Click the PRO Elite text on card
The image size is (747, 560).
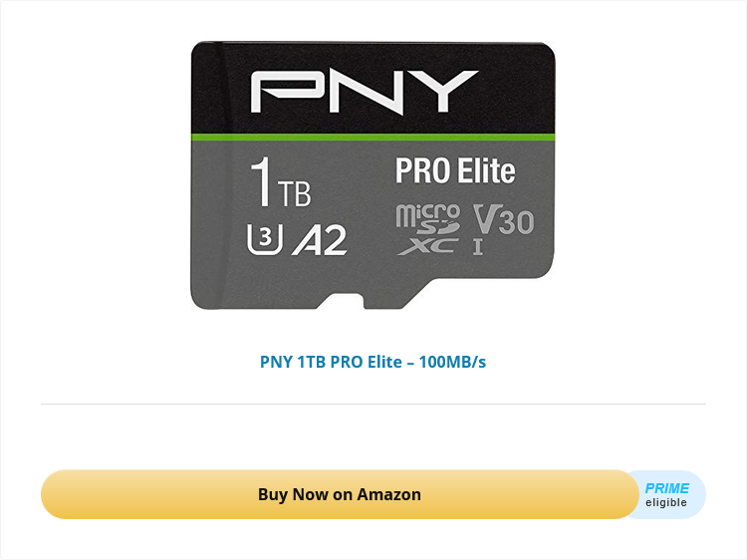pos(455,171)
